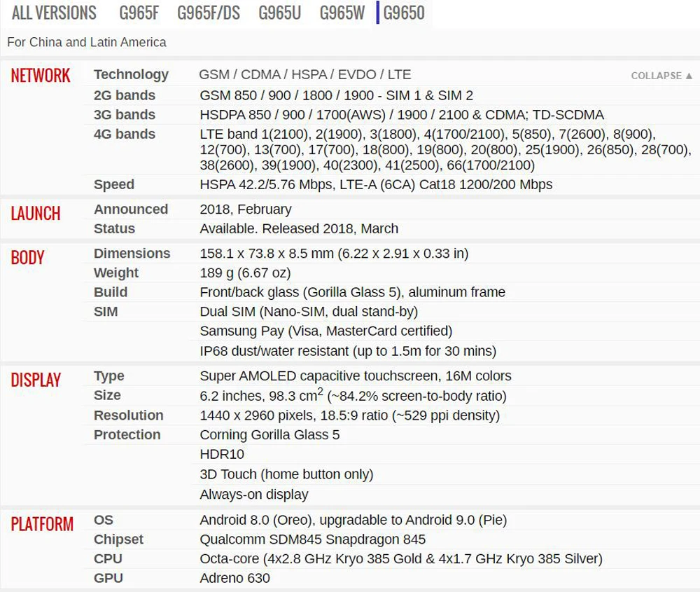This screenshot has height=592, width=700.
Task: Click the NETWORK section heading
Action: 41,76
